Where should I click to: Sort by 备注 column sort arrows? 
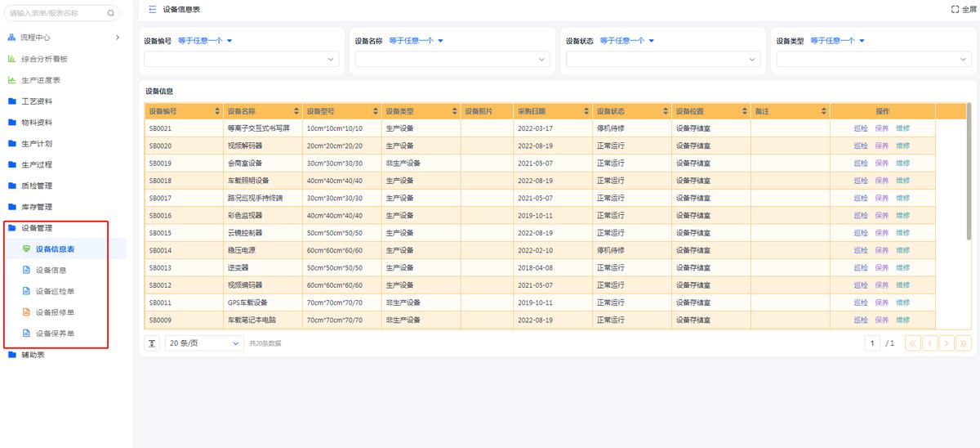coord(824,111)
